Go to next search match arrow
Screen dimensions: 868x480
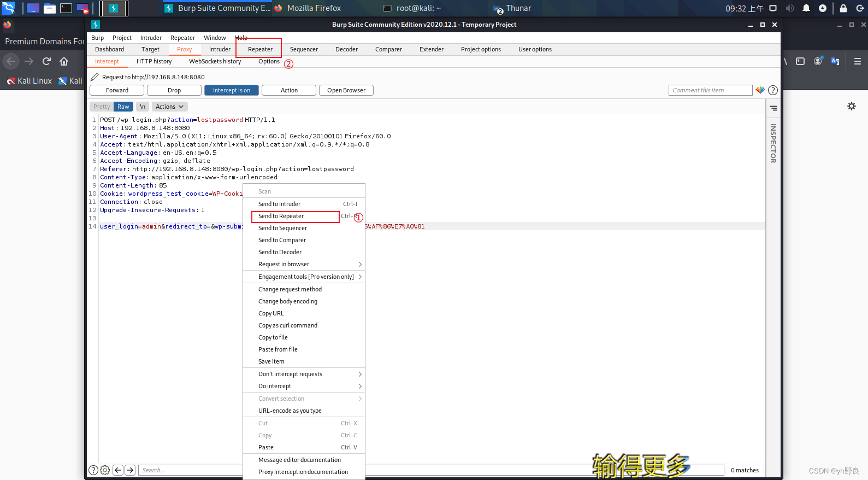point(130,470)
